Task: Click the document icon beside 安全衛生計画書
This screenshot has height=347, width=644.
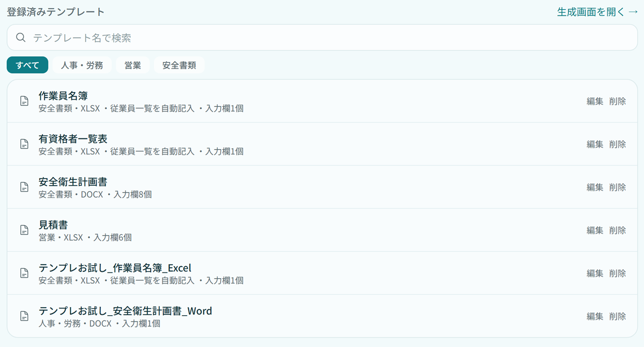Action: click(24, 187)
